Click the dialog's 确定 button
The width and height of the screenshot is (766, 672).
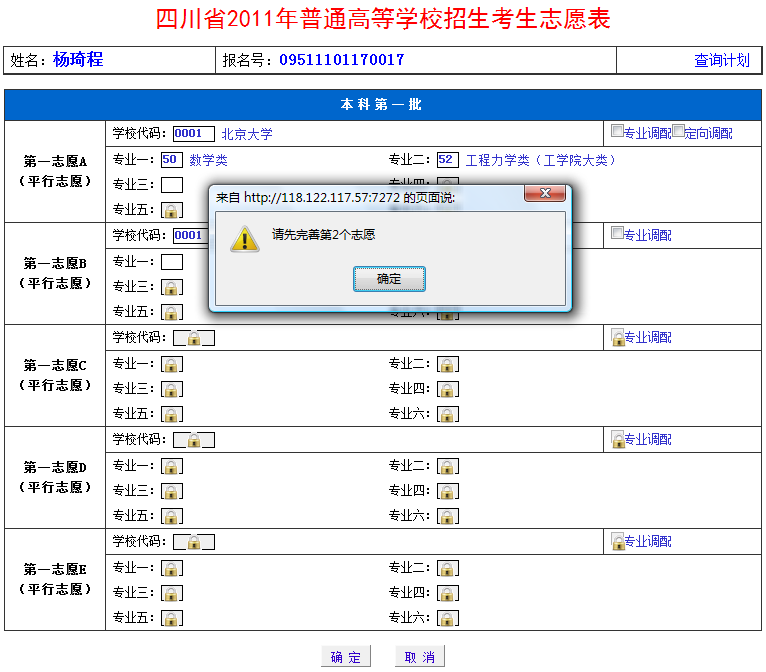pyautogui.click(x=389, y=279)
